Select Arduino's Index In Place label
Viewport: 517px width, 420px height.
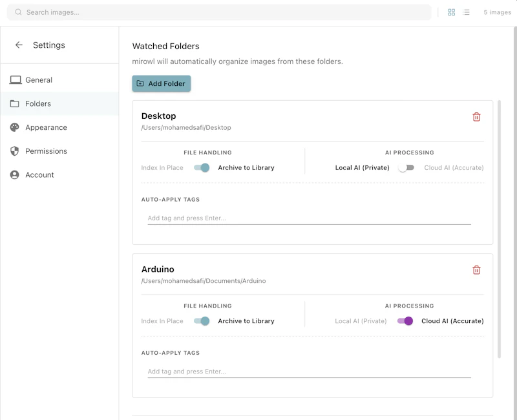pos(162,320)
